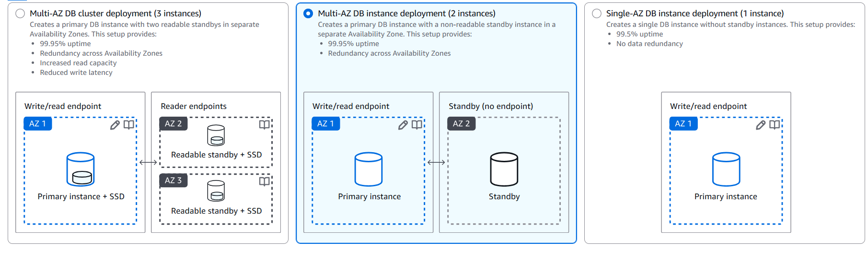
Task: Click black Standby cylinder icon in AZ 2
Action: [504, 169]
